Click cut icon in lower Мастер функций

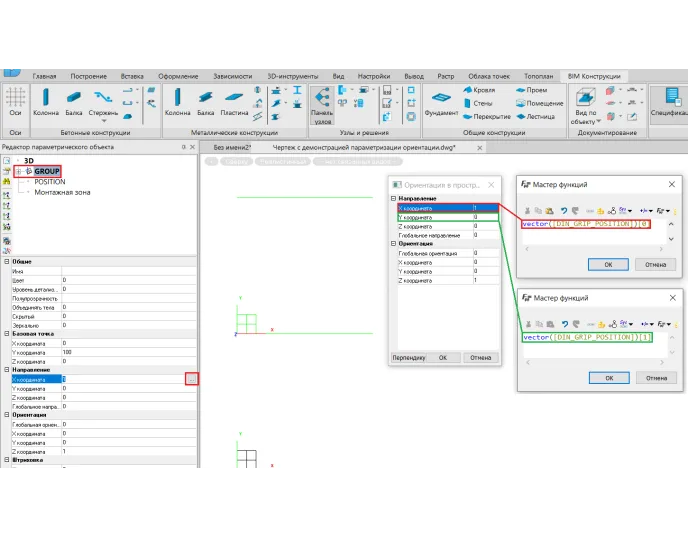coord(528,324)
